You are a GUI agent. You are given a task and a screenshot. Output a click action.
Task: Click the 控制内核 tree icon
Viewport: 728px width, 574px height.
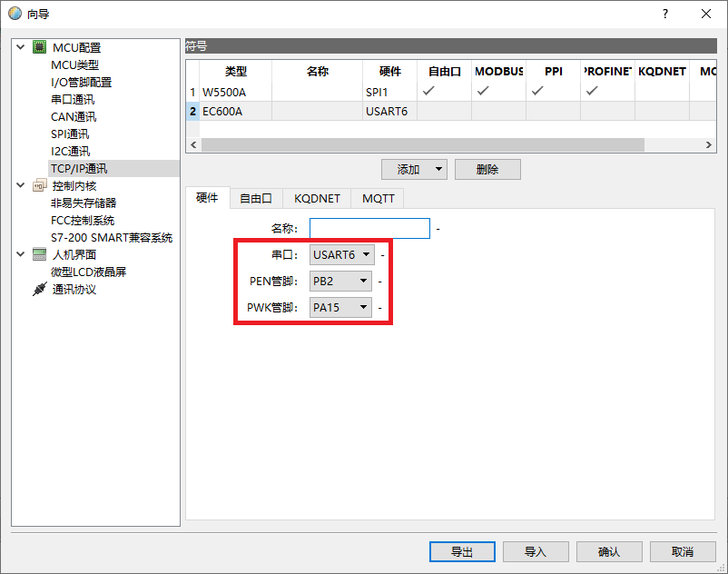[39, 185]
